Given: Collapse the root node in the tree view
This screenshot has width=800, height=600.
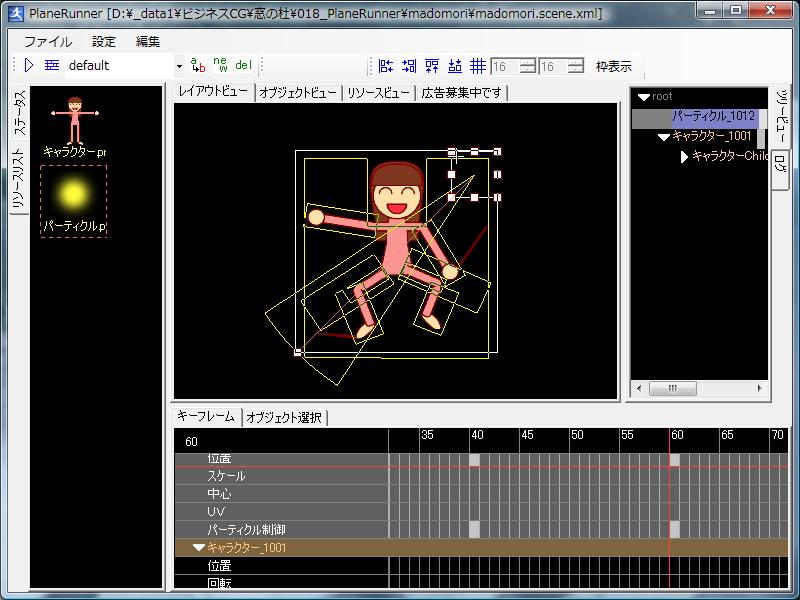Looking at the screenshot, I should click(642, 97).
